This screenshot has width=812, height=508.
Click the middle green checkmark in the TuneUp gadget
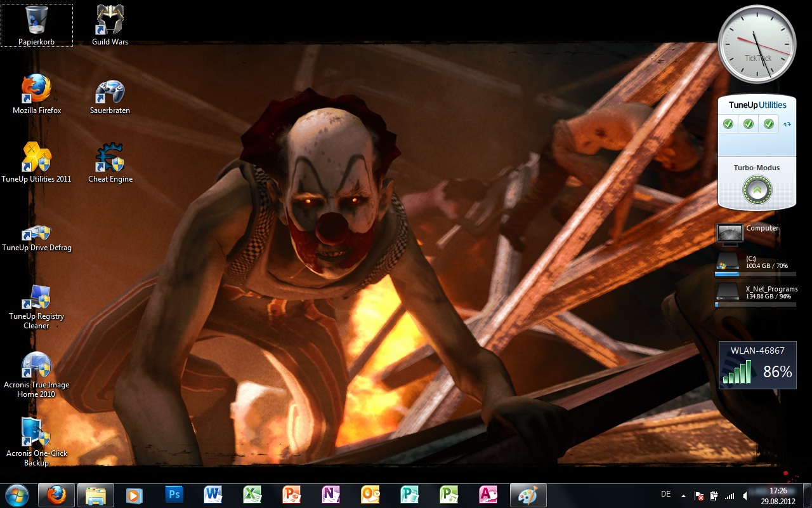click(x=749, y=124)
